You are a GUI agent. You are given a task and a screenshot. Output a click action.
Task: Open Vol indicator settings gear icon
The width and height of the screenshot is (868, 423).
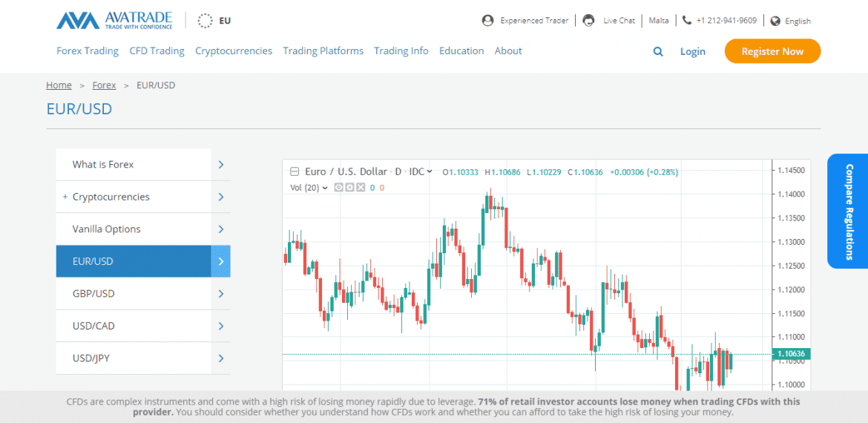tap(349, 188)
